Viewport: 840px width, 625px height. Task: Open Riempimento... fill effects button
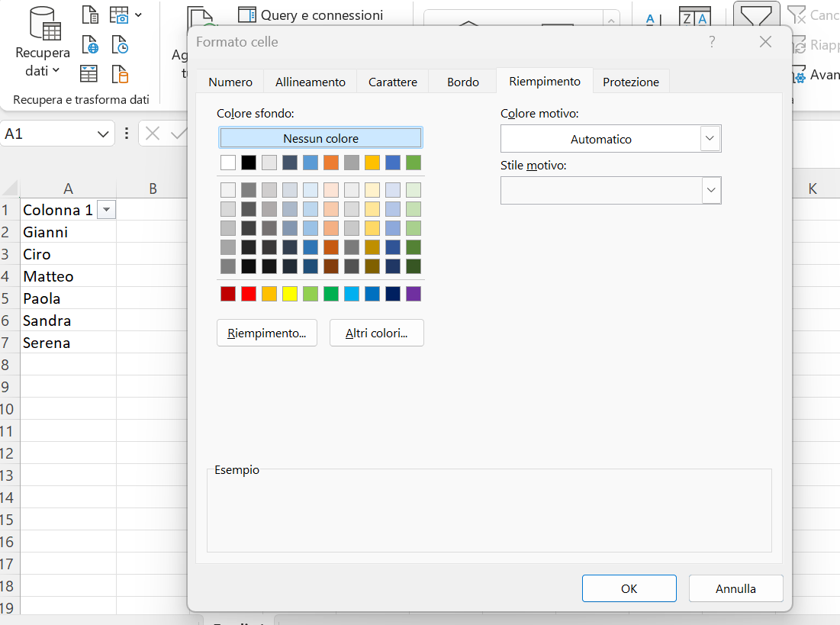pyautogui.click(x=267, y=333)
